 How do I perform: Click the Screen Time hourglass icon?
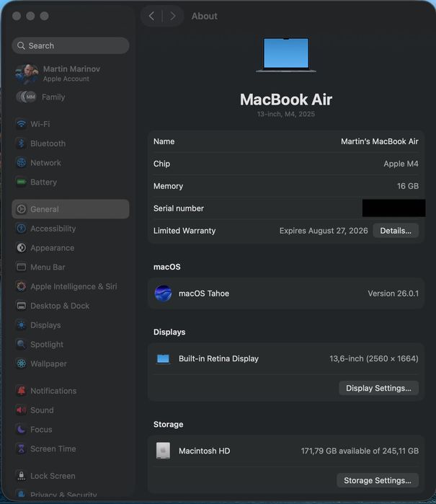pos(21,448)
